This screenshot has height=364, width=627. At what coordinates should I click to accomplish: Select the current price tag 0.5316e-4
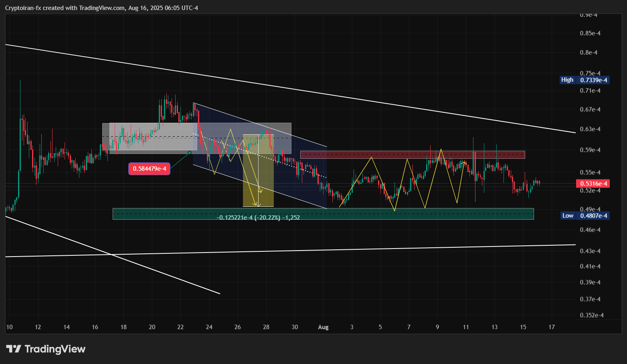coord(593,184)
